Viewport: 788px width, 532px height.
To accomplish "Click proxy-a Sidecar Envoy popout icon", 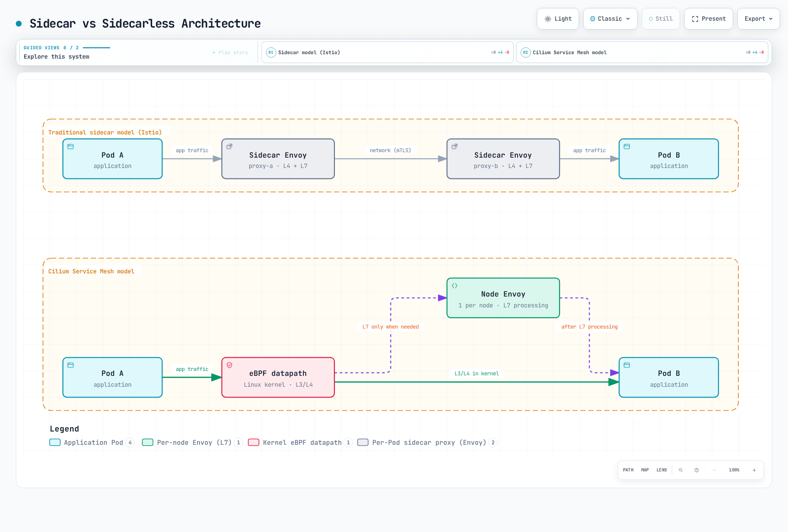I will tap(230, 146).
